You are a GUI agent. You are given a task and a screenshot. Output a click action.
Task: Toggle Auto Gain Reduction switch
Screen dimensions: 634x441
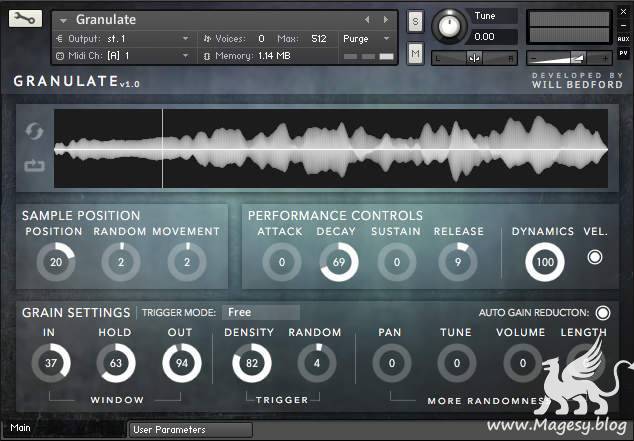[x=602, y=312]
